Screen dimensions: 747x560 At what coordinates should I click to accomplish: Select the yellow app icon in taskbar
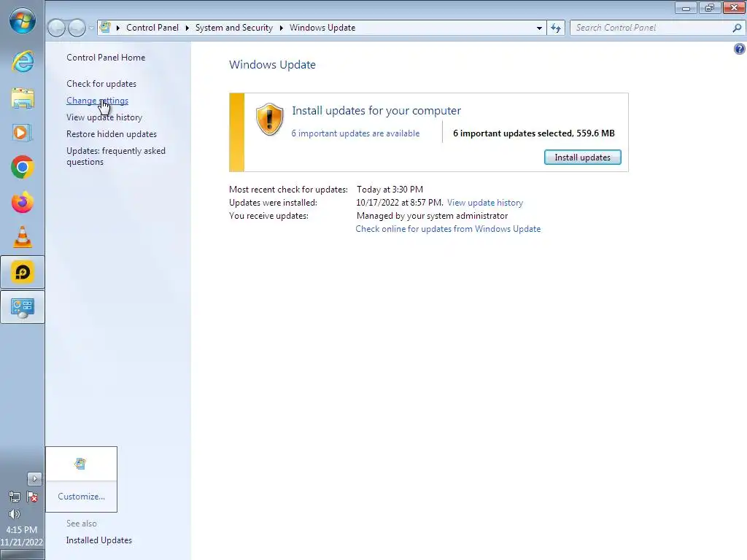pos(23,272)
